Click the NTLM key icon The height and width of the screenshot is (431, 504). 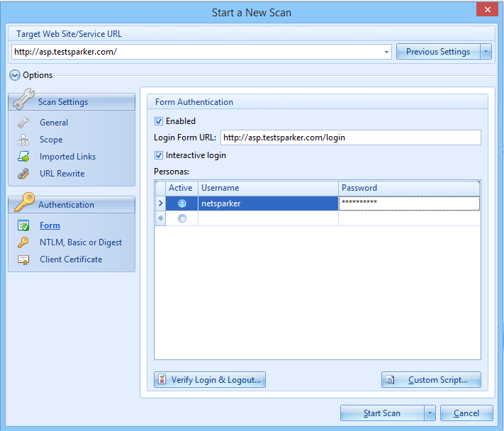[23, 242]
